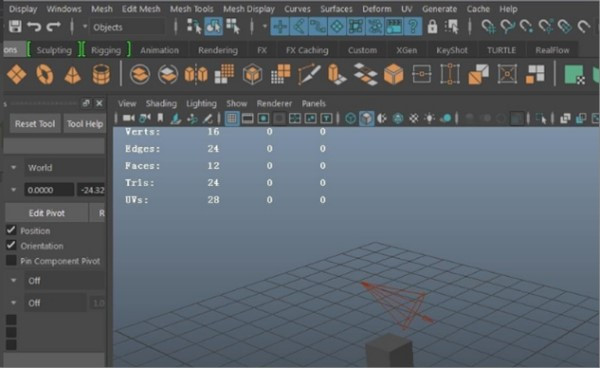
Task: Expand the arrow left of first Off dropdown
Action: [x=13, y=280]
